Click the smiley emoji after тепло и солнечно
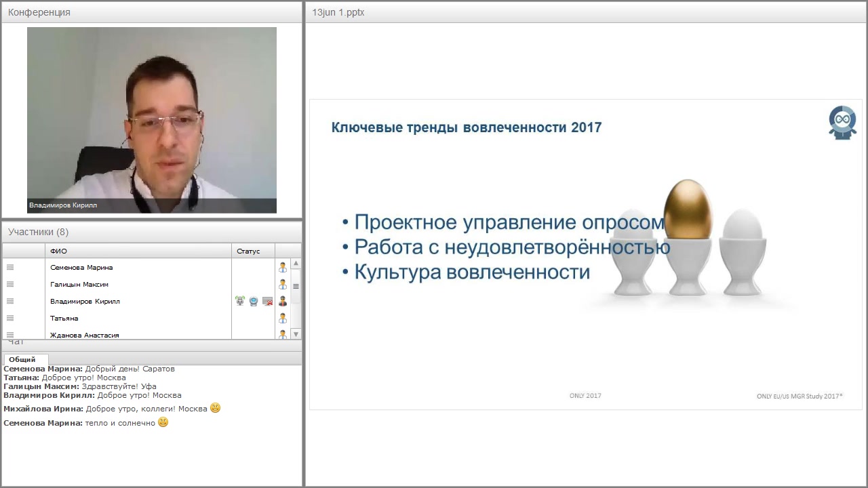 163,422
